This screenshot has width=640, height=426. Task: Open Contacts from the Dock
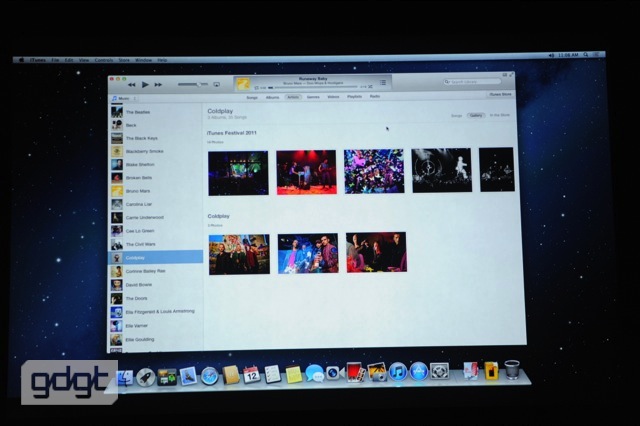(231, 375)
